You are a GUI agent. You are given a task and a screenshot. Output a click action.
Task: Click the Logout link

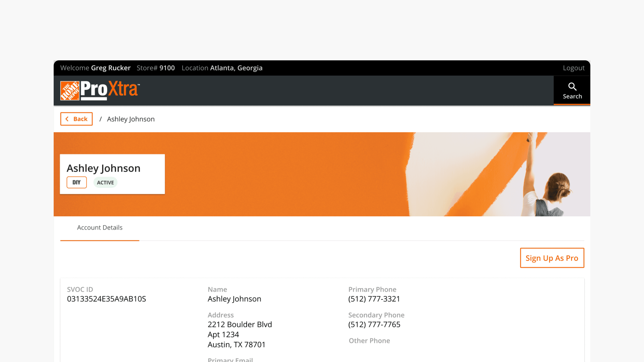pyautogui.click(x=574, y=68)
